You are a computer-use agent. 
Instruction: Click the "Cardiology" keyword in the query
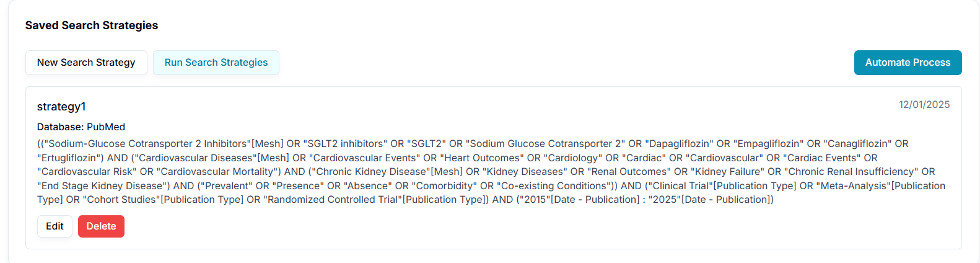coord(572,158)
